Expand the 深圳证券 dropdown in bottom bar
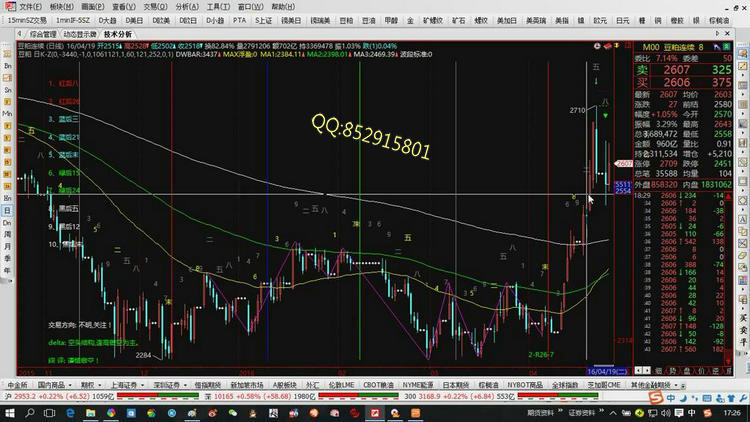 171,384
